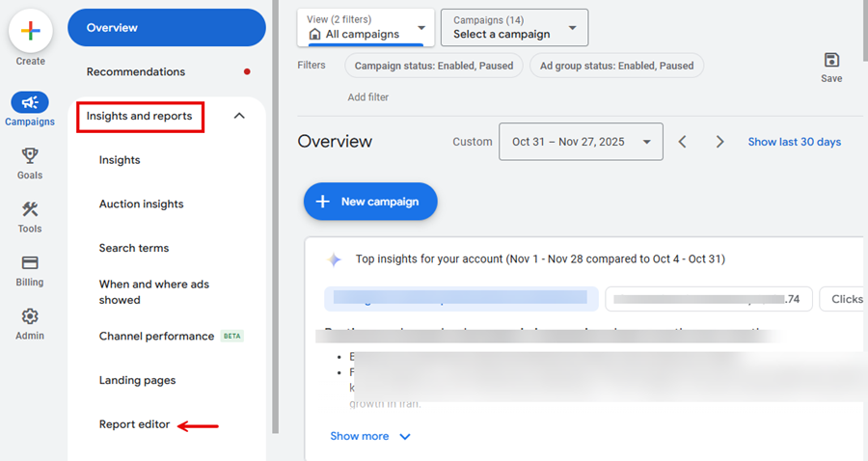This screenshot has width=868, height=461.
Task: Go to next date range arrow
Action: (719, 142)
